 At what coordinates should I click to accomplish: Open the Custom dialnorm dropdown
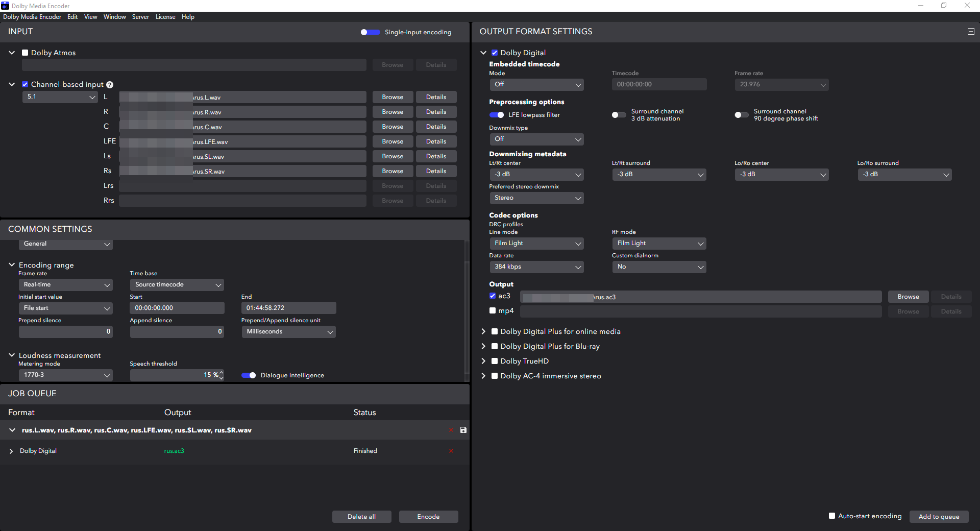[x=659, y=267]
